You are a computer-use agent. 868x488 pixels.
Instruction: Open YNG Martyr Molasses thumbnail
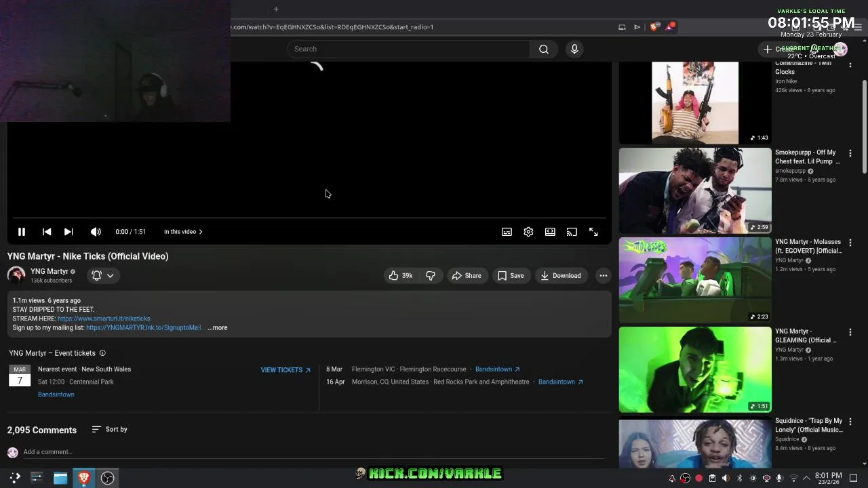pyautogui.click(x=695, y=280)
